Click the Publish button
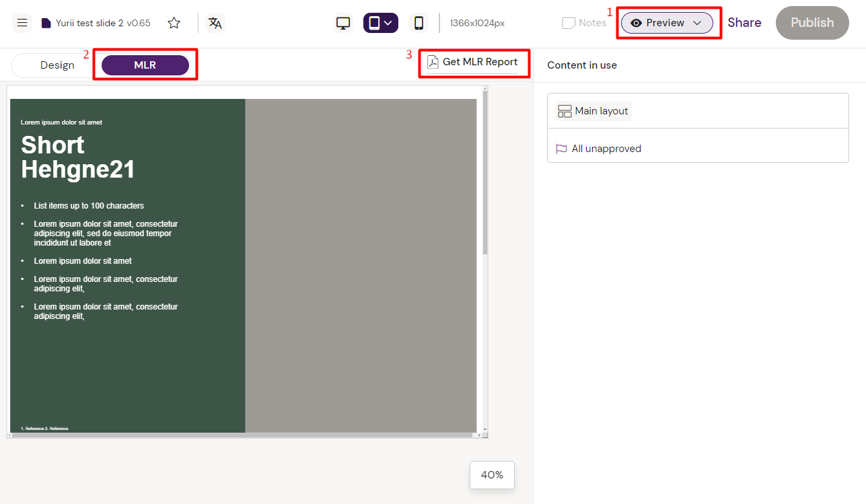The height and width of the screenshot is (504, 866). tap(811, 22)
